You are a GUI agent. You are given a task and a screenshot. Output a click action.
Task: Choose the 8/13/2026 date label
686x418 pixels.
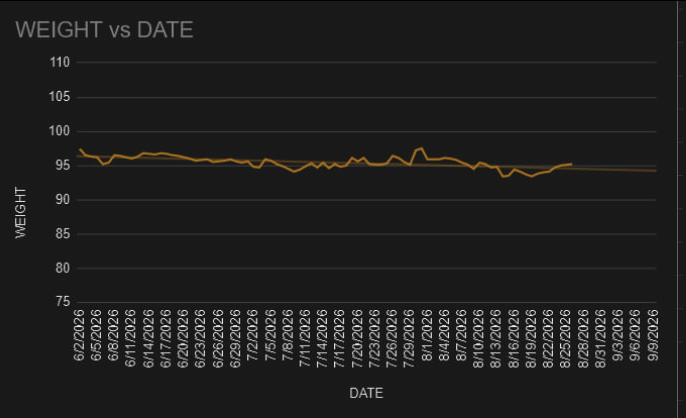coord(496,338)
